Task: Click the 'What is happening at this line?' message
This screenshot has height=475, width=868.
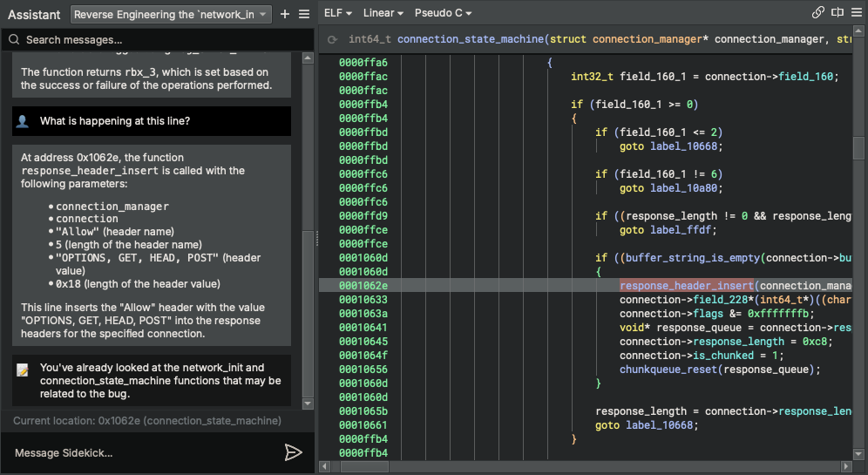Action: coord(151,121)
